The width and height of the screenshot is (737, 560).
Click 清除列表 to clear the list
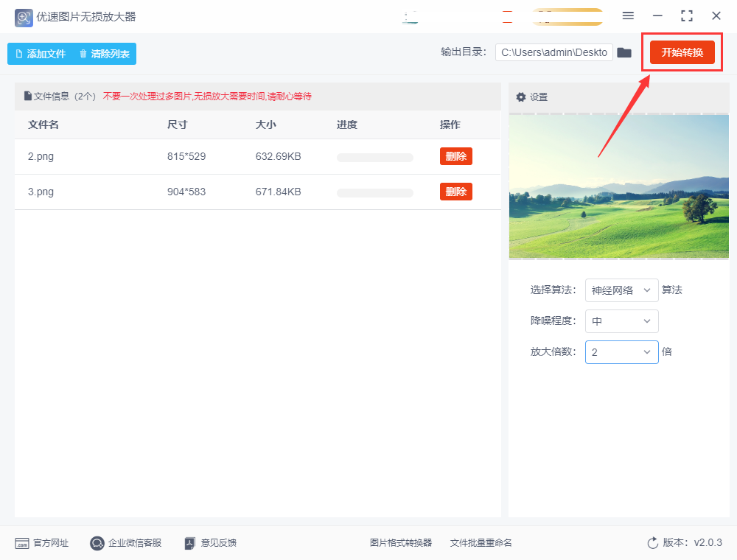tap(104, 54)
